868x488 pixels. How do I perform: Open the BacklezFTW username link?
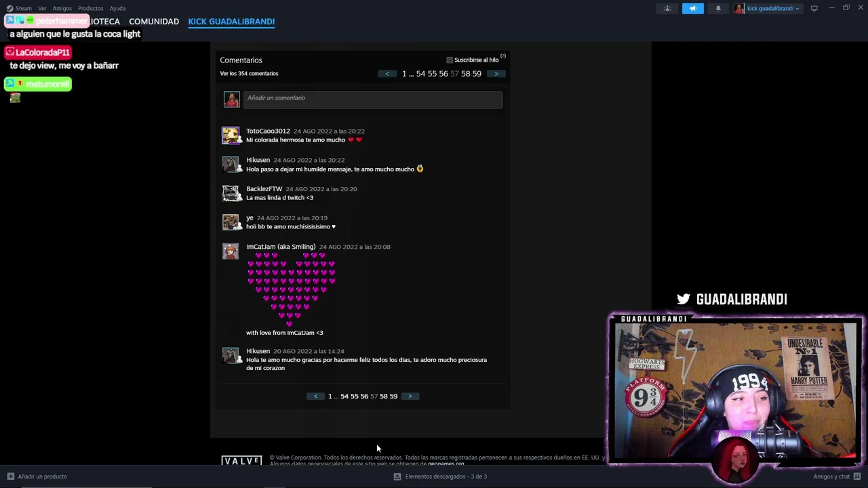tap(264, 189)
